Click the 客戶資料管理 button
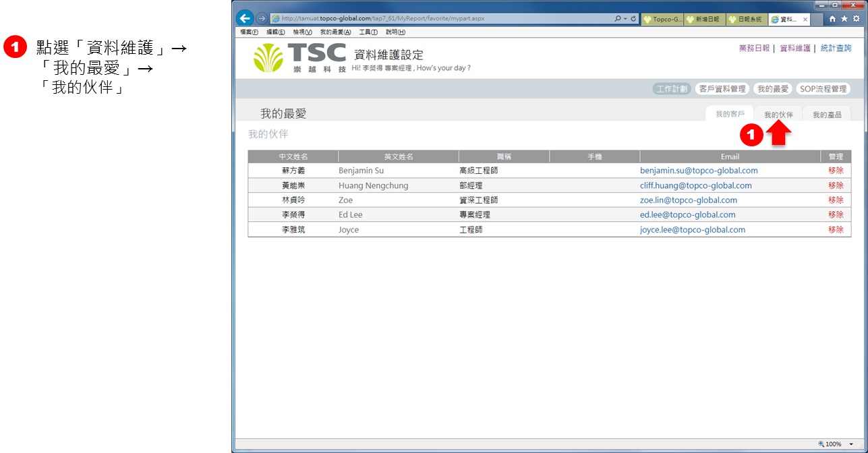 pos(722,89)
